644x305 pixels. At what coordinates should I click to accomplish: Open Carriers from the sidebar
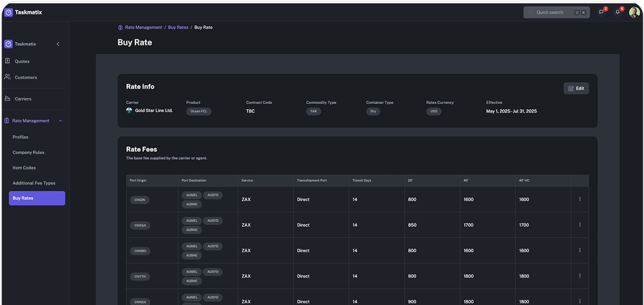[x=23, y=99]
